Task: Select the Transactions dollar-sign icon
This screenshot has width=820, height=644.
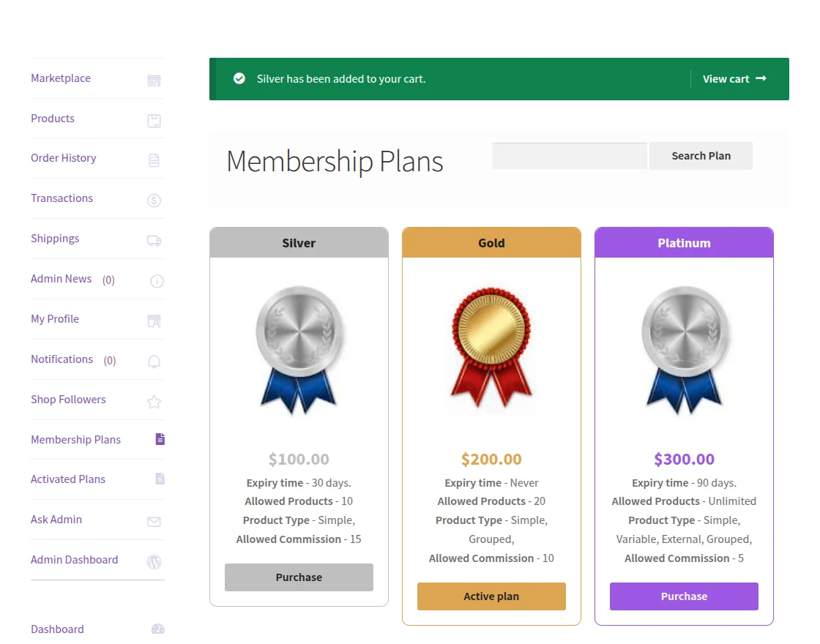Action: [154, 199]
